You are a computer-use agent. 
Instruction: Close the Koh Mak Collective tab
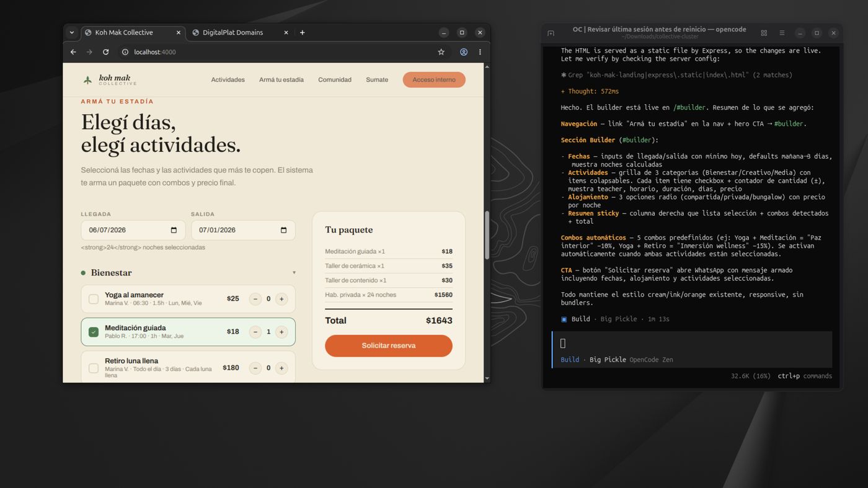[x=179, y=32]
